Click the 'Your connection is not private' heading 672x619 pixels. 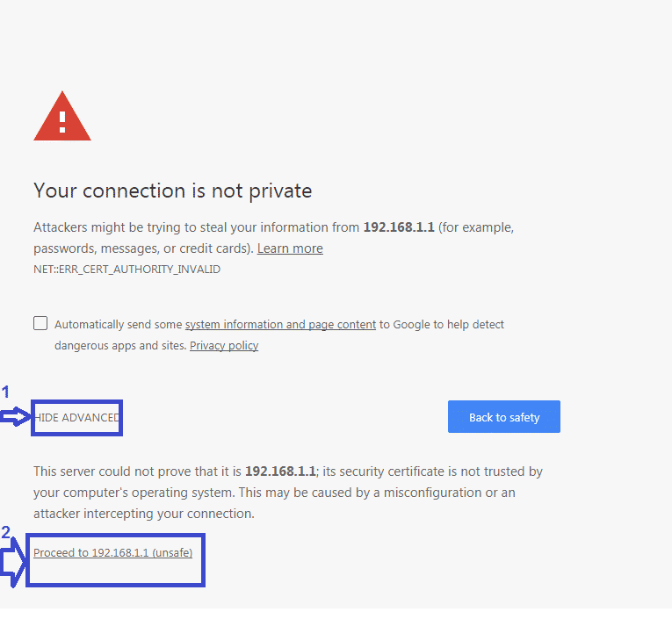tap(172, 191)
